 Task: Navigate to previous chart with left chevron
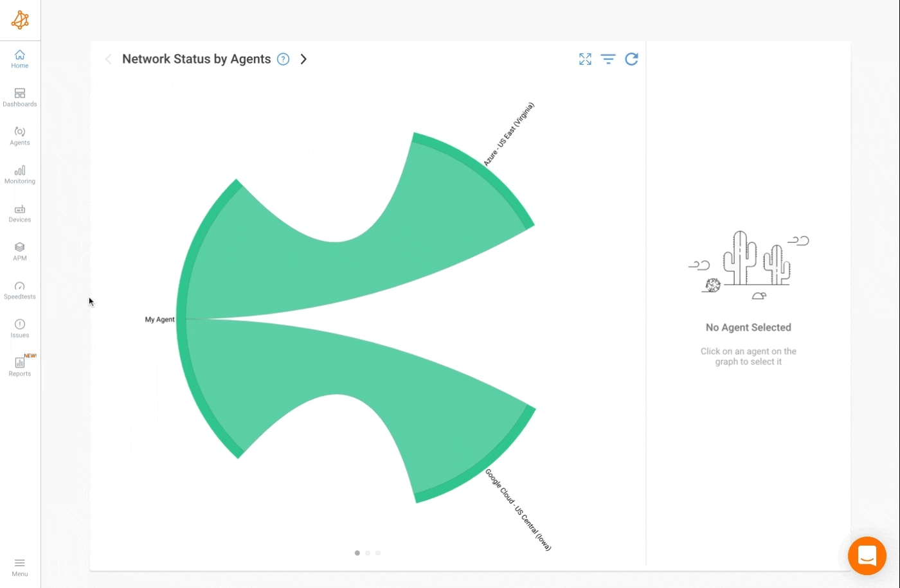[108, 58]
